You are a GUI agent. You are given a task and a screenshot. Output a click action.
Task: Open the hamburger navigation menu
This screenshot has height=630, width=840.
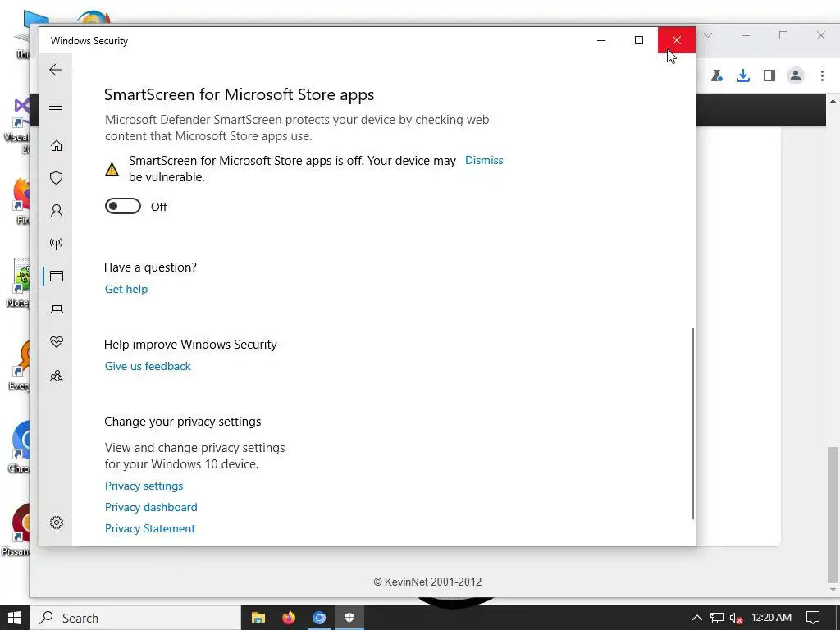click(x=56, y=106)
